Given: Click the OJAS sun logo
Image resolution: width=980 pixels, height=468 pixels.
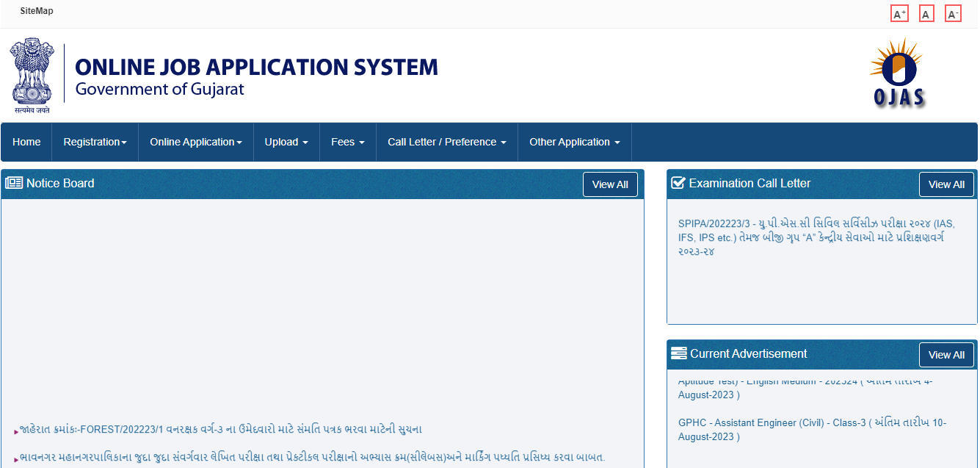Looking at the screenshot, I should (898, 73).
